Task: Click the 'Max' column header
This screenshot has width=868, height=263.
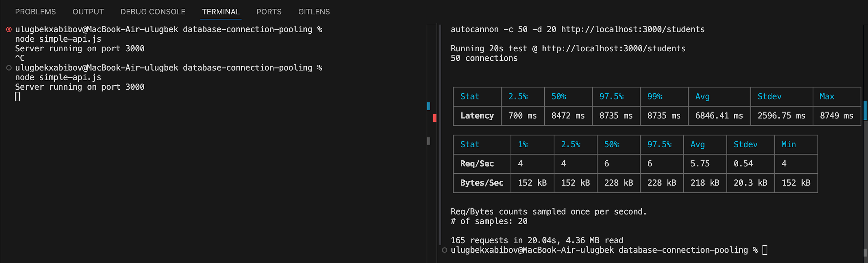Action: (827, 97)
